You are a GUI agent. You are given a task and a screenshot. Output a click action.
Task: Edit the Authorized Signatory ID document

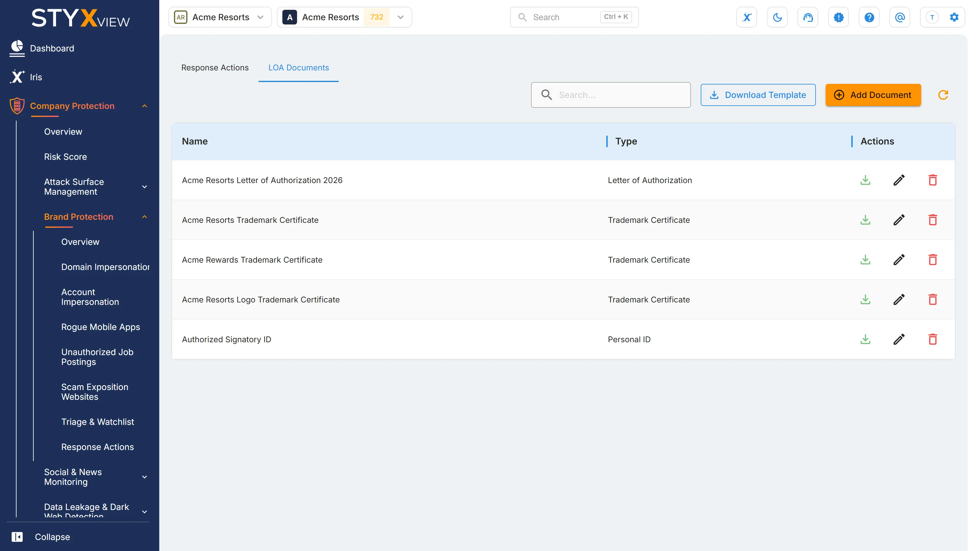899,339
